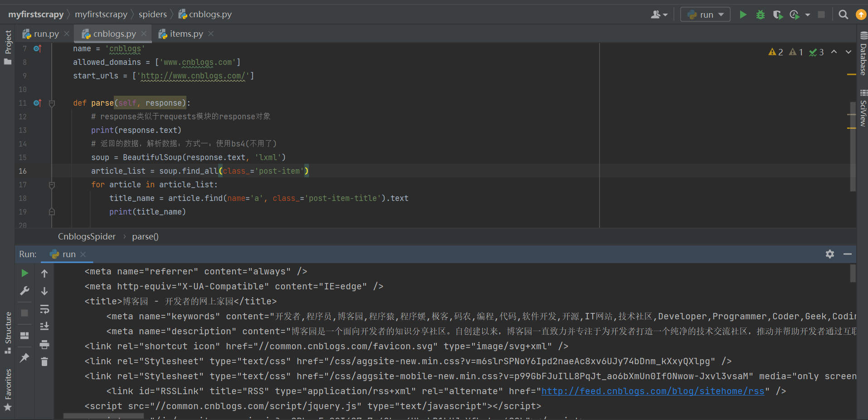
Task: Open the 'run' configuration dropdown
Action: (x=705, y=15)
